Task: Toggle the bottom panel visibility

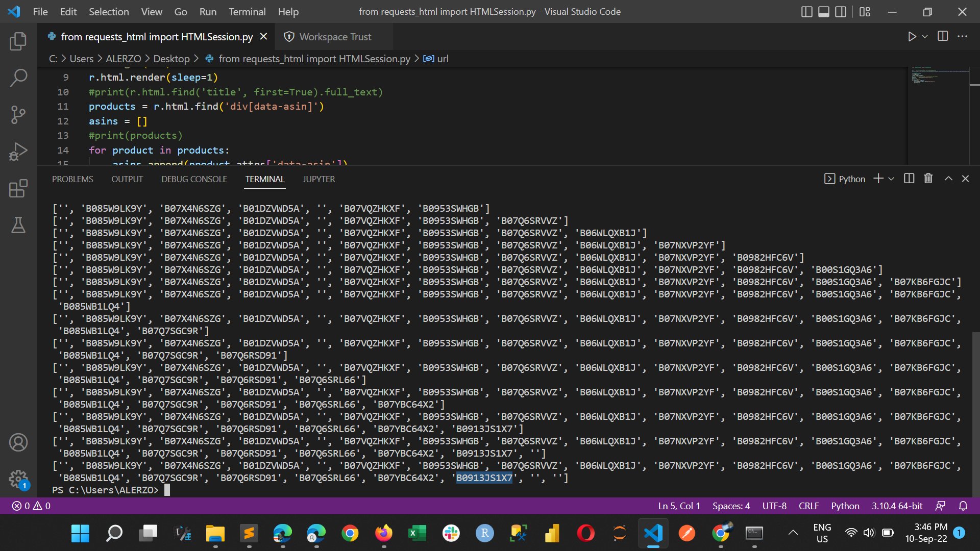Action: tap(823, 11)
